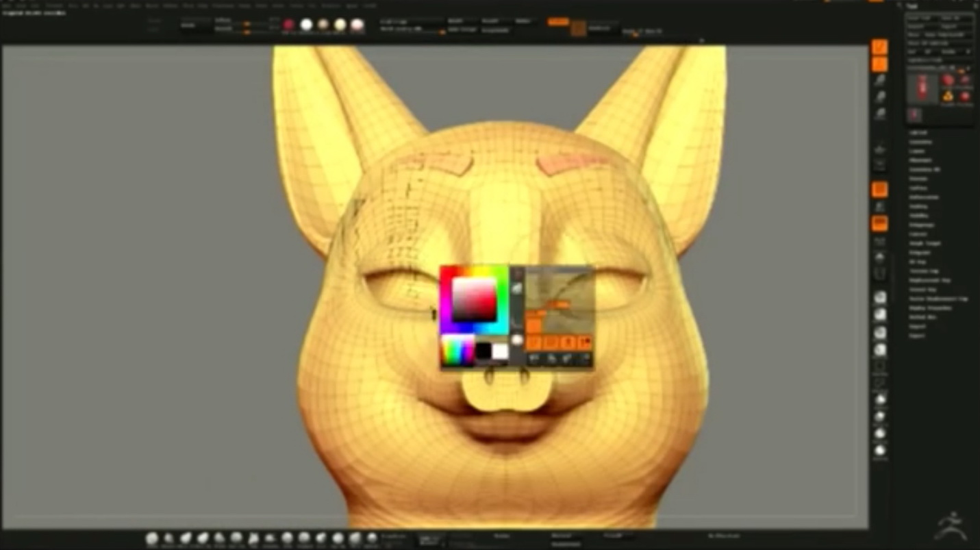Expand the Morph Target section

click(x=925, y=243)
